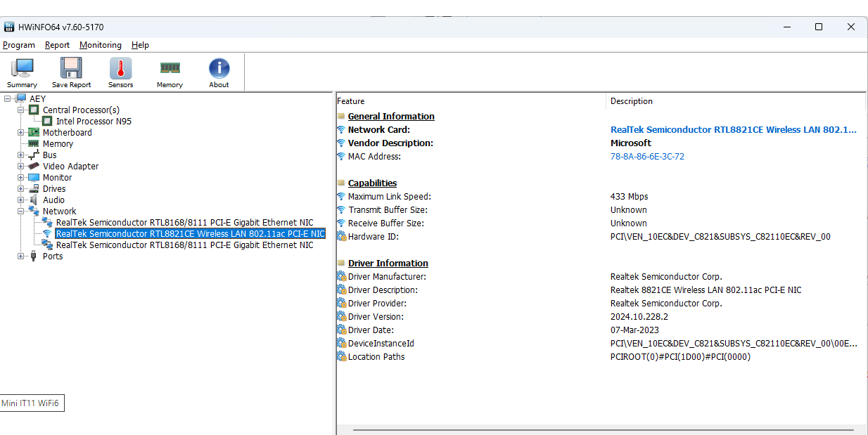Click the AEY computer icon in tree

20,99
